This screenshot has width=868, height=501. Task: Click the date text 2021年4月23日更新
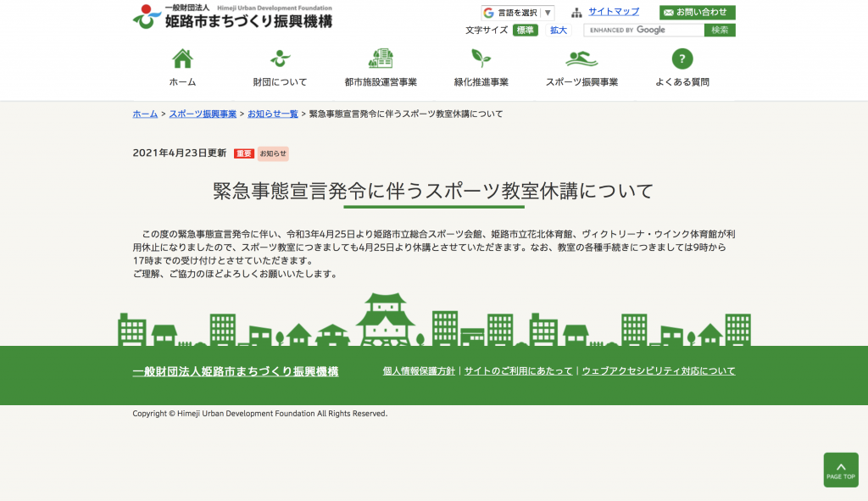(180, 153)
